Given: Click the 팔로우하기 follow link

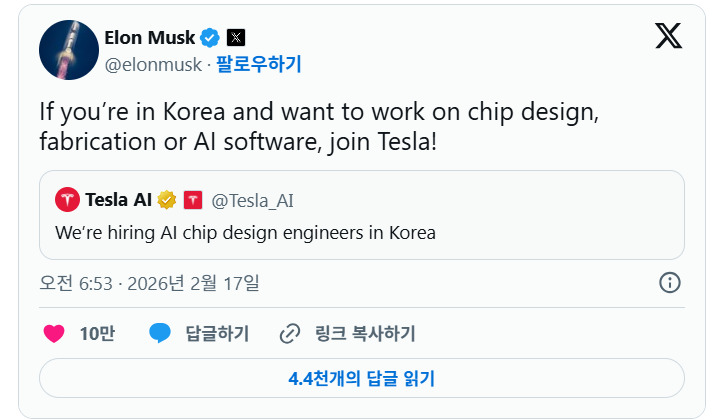Looking at the screenshot, I should click(x=258, y=65).
